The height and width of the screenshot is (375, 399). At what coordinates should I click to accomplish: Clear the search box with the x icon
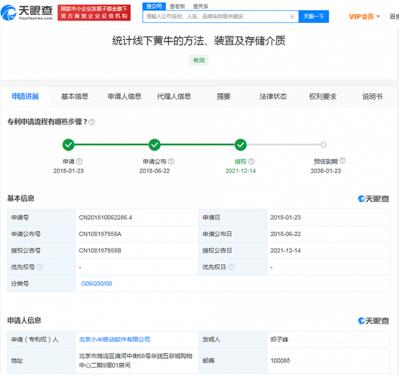[x=292, y=16]
